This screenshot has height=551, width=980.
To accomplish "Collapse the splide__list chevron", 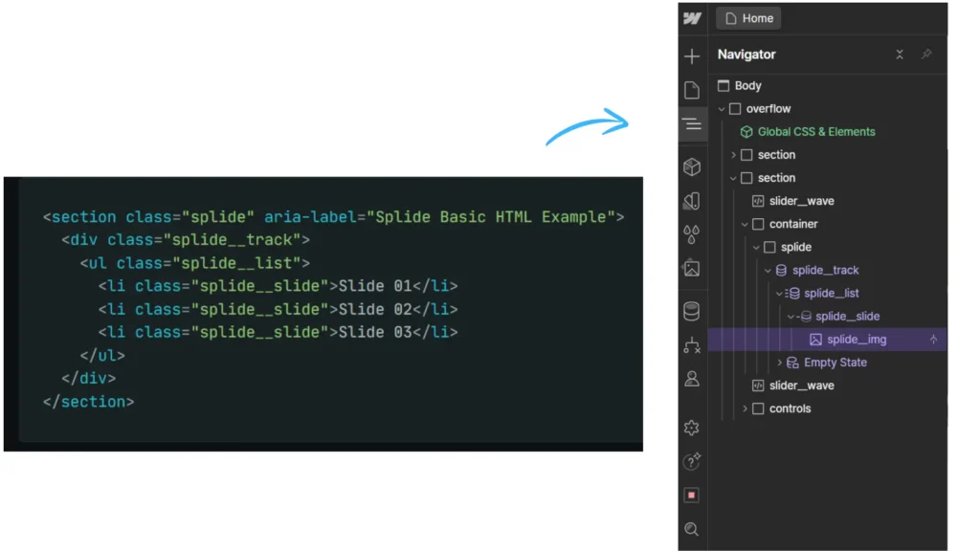I will point(779,294).
